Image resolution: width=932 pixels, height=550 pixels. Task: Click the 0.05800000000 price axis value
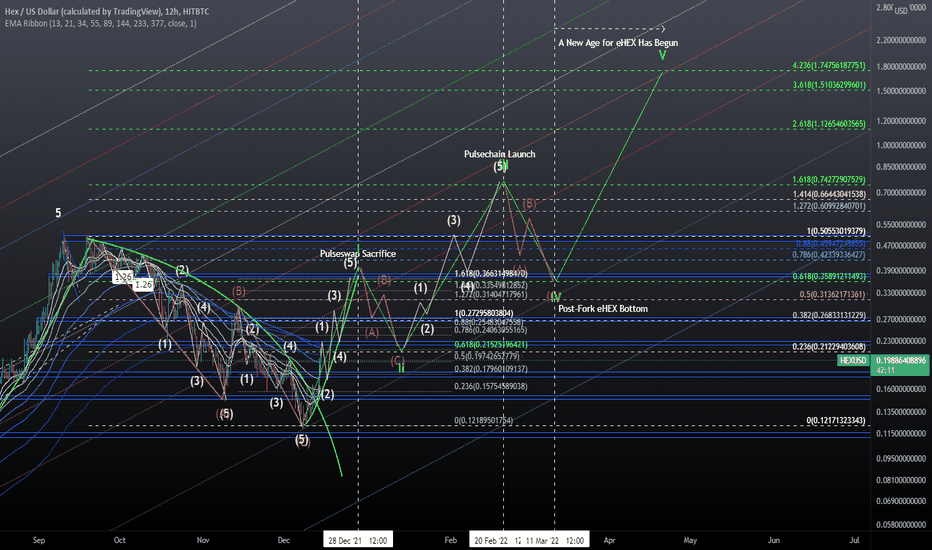(x=901, y=524)
